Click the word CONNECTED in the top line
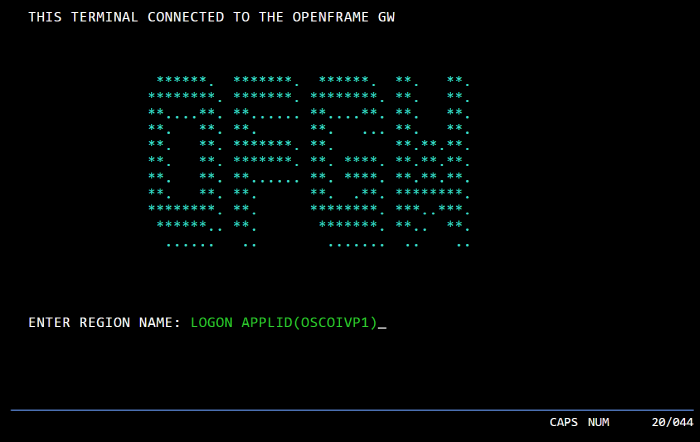 [x=186, y=17]
